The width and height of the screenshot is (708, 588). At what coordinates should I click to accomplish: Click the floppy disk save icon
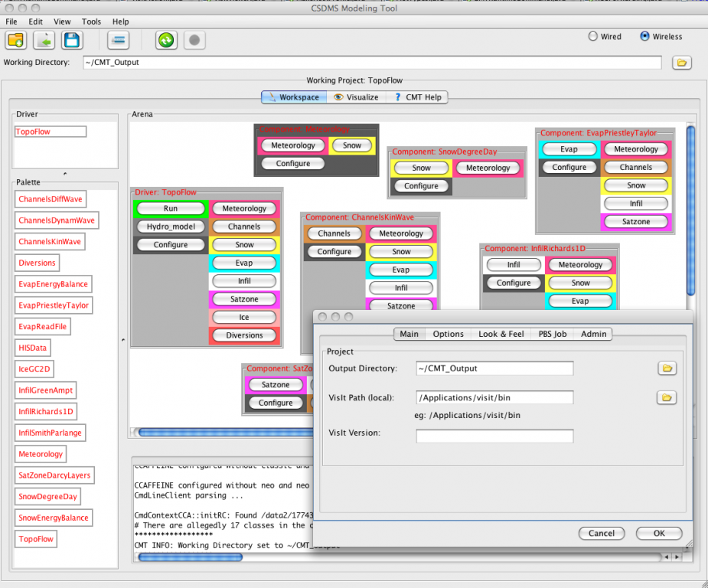pos(72,40)
